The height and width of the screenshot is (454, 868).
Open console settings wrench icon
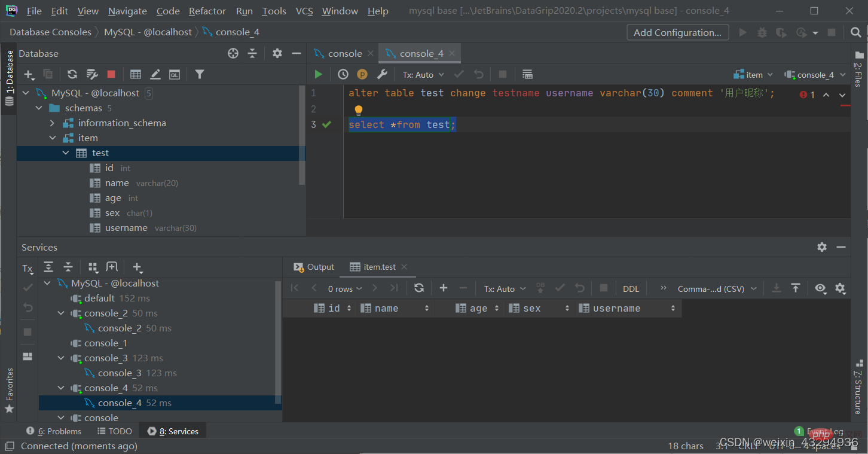(382, 74)
